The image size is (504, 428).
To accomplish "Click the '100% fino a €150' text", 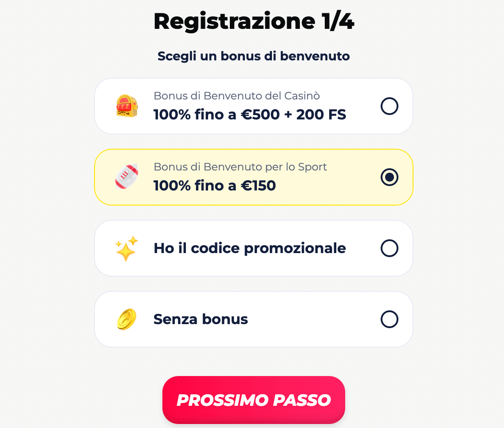I will pos(215,186).
